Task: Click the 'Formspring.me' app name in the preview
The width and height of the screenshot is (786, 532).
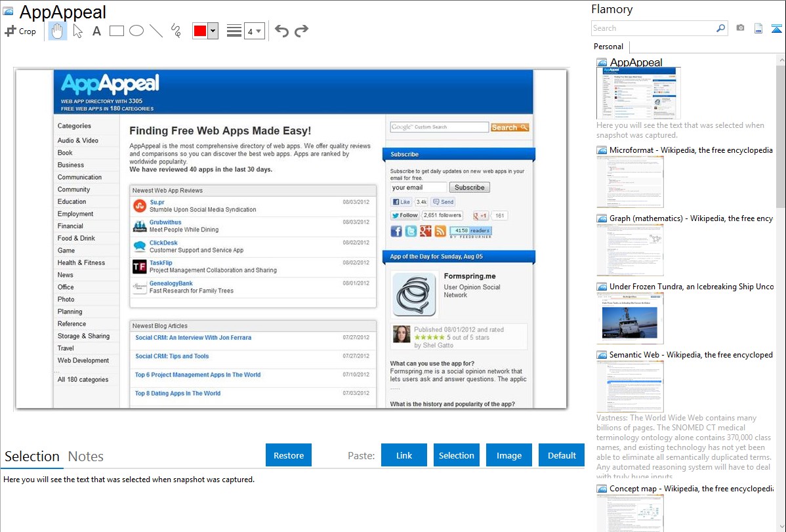Action: (x=470, y=276)
